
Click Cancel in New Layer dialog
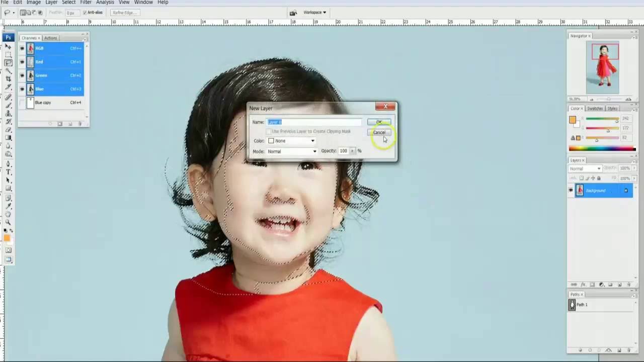click(379, 132)
